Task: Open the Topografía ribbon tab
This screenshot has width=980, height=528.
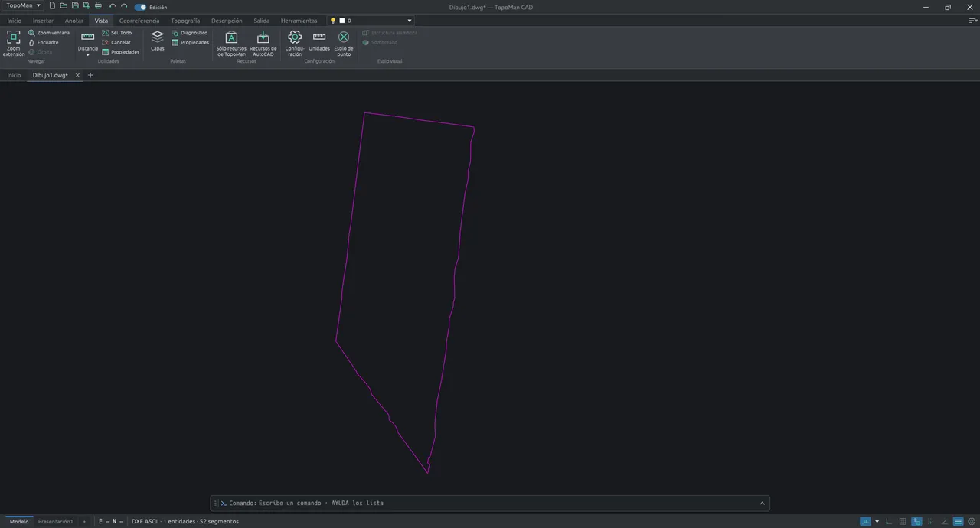Action: [x=185, y=21]
